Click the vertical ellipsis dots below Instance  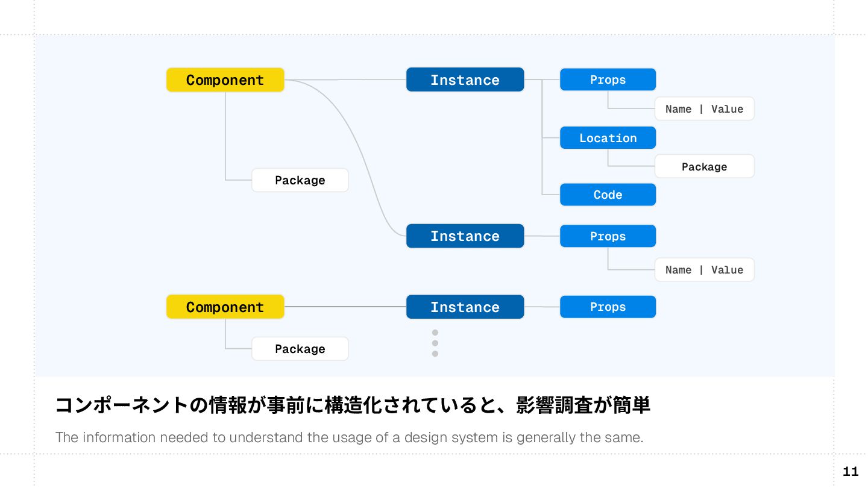click(x=435, y=343)
